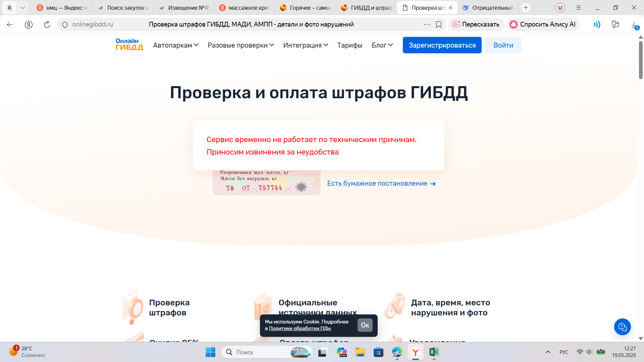The image size is (644, 362).
Task: Click the page vertical scrollbar thumb
Action: click(641, 60)
